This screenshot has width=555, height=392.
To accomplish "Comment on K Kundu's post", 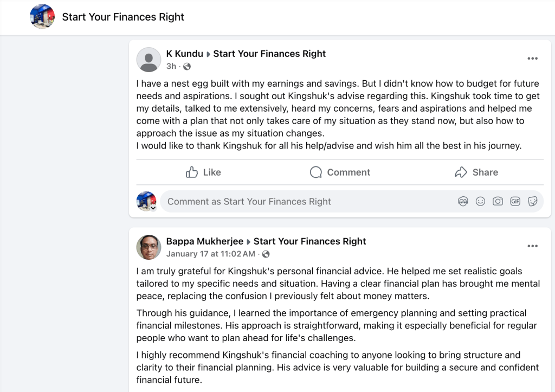I will pos(340,172).
